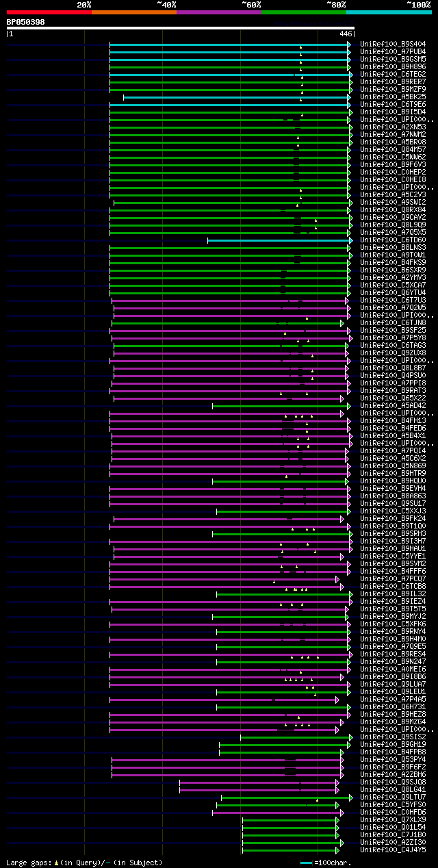This screenshot has height=868, width=438.
Task: Open the UniRef100_B4FPB8 entry
Action: 393,752
